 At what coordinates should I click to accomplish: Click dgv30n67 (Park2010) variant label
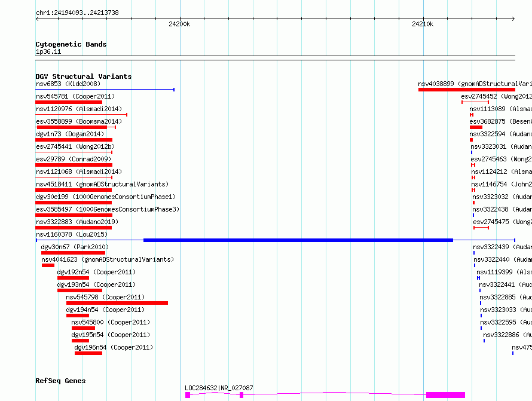coord(75,247)
